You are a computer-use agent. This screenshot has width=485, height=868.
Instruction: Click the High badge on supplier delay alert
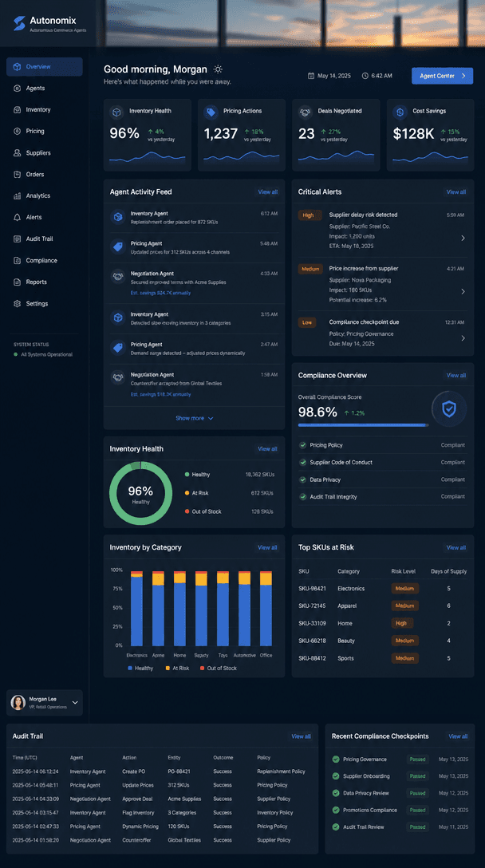pos(310,215)
